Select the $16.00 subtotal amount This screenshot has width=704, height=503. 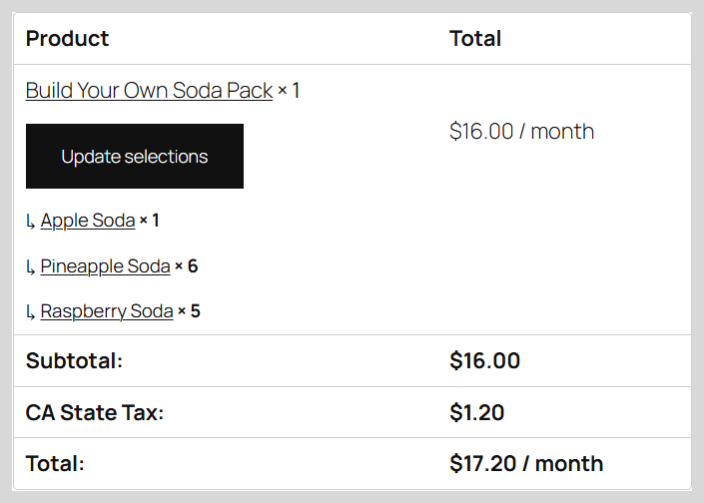click(485, 361)
